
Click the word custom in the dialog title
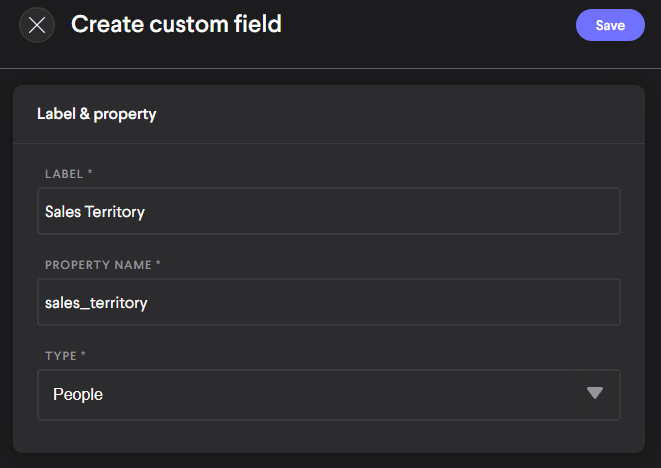pyautogui.click(x=182, y=24)
